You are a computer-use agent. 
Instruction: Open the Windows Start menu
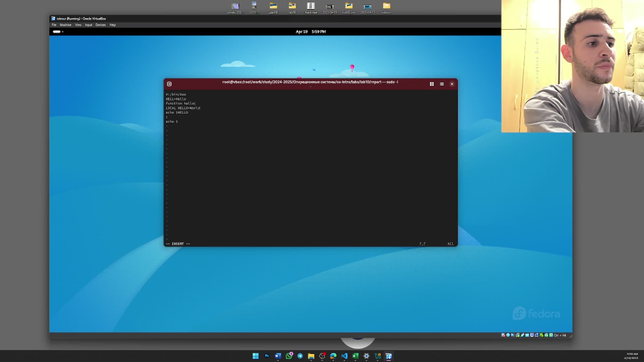pos(256,356)
